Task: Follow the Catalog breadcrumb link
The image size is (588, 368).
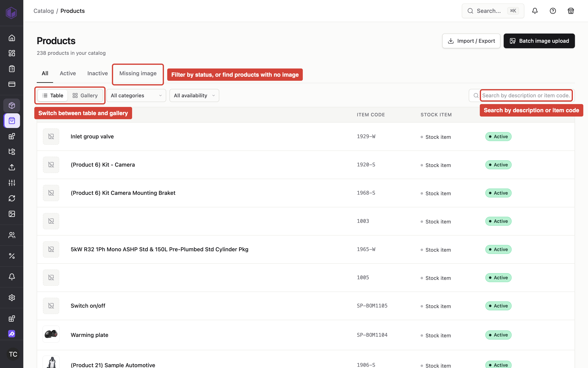Action: click(x=43, y=11)
